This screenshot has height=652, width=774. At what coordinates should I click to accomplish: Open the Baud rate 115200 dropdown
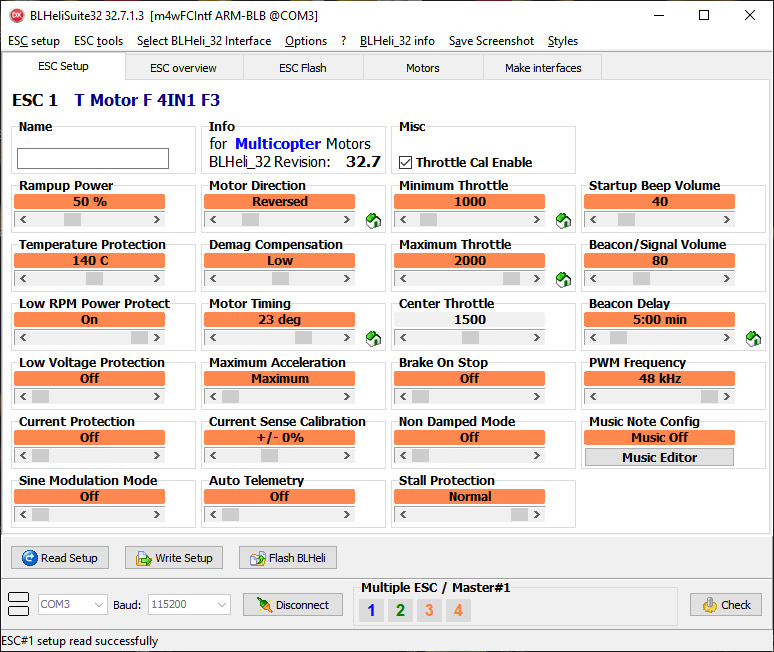(190, 604)
